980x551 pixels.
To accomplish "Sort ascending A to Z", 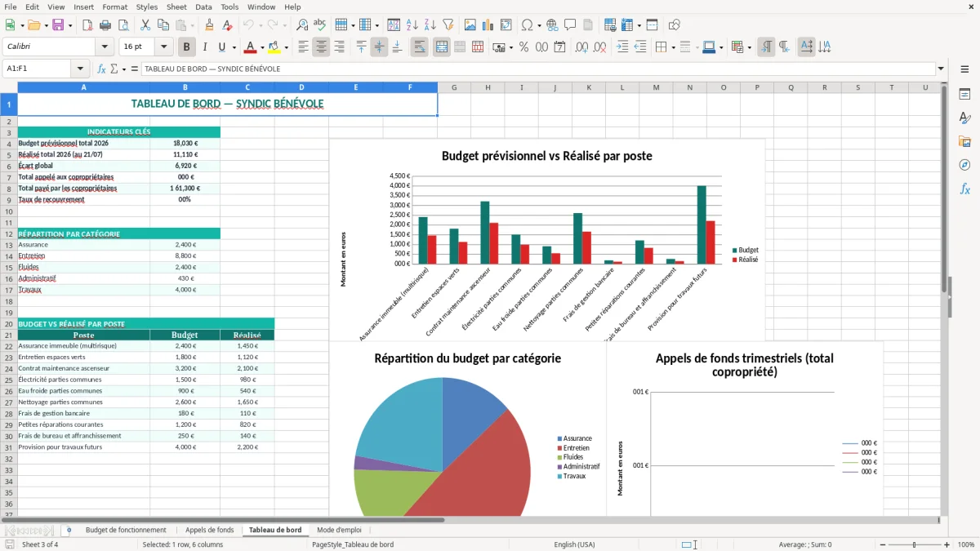I will (412, 25).
